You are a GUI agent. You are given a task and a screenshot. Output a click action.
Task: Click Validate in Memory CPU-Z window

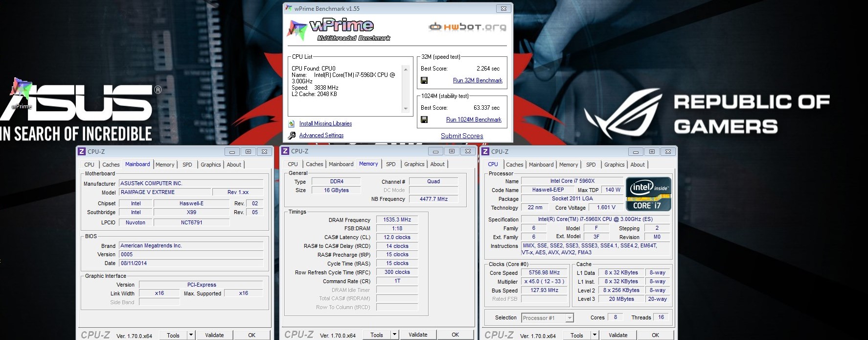pyautogui.click(x=418, y=335)
